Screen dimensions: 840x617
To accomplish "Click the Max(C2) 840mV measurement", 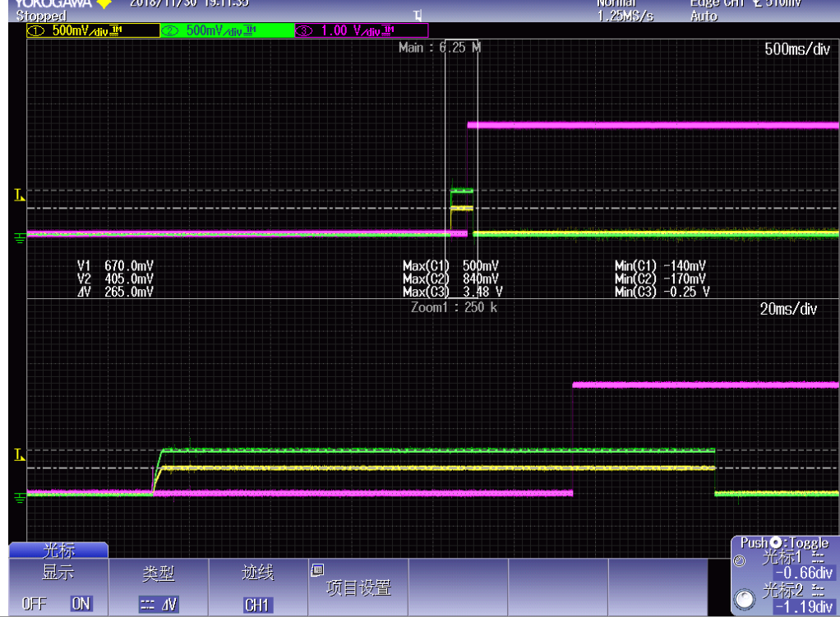I will [x=450, y=279].
